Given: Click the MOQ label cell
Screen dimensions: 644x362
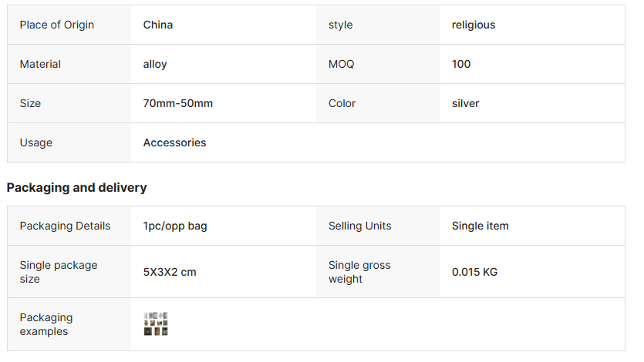Looking at the screenshot, I should click(342, 64).
